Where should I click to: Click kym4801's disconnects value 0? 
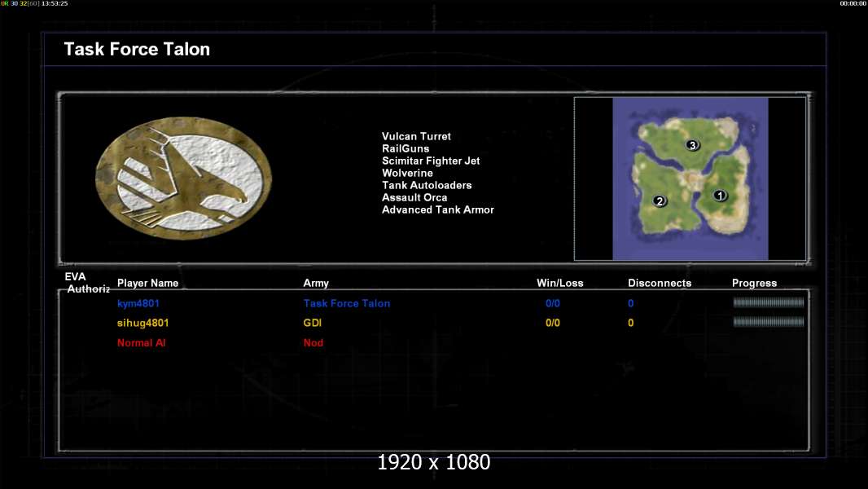[x=630, y=303]
